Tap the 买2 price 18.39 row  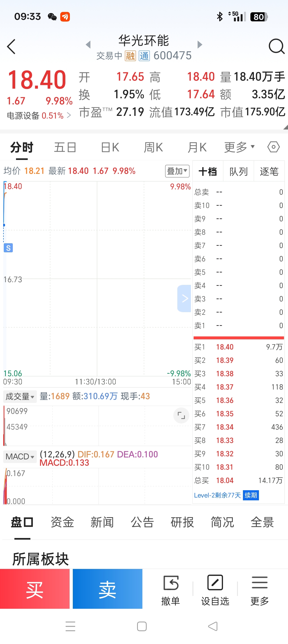[x=238, y=360]
